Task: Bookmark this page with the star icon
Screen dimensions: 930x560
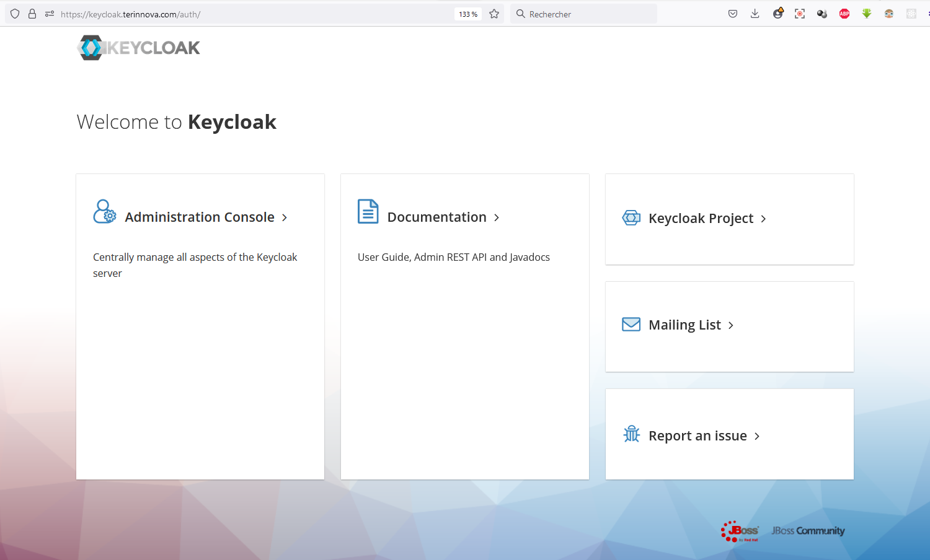Action: tap(494, 14)
